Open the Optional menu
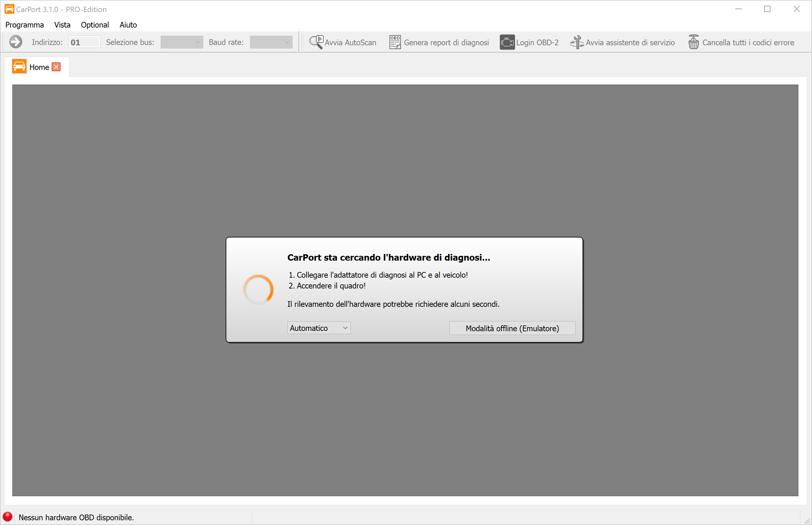 pos(95,25)
